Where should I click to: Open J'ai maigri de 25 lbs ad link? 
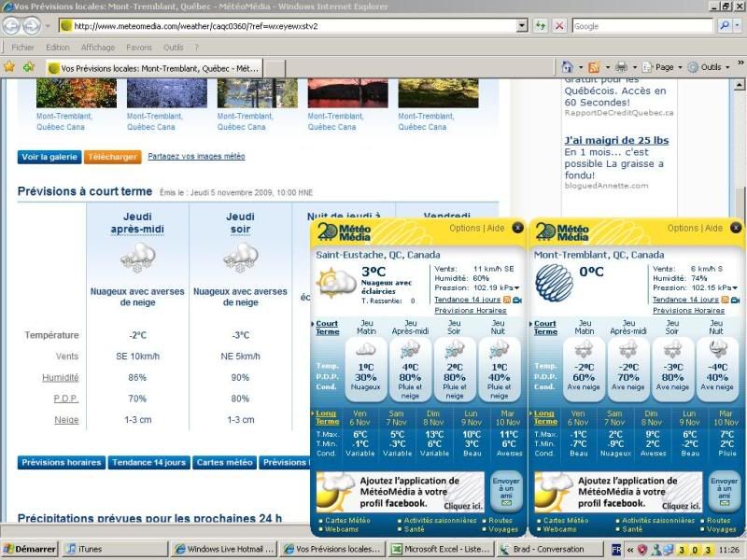pyautogui.click(x=616, y=141)
